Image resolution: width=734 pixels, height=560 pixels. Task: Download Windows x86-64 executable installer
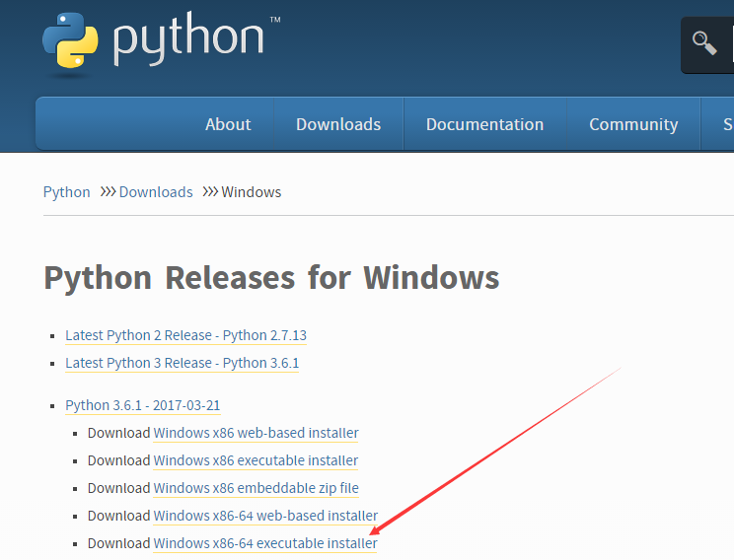pos(265,543)
